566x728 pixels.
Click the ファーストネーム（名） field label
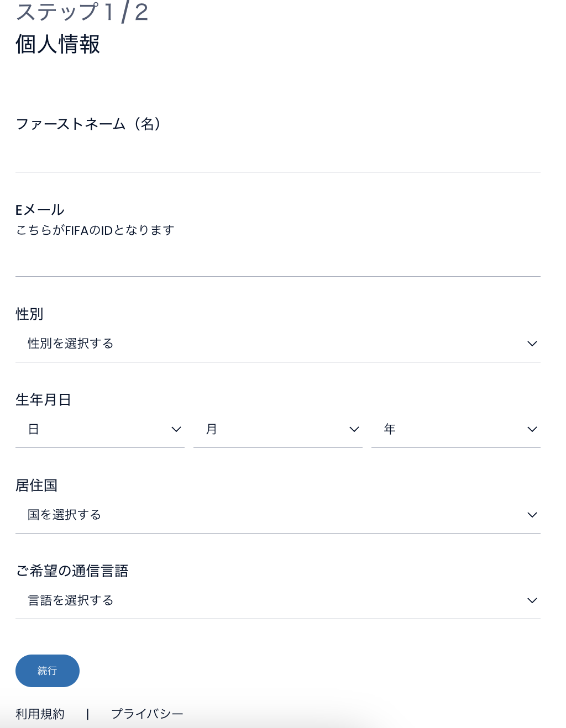(88, 124)
